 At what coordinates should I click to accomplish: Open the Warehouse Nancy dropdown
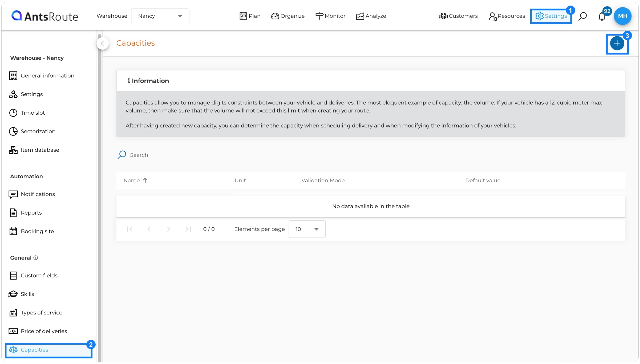160,16
